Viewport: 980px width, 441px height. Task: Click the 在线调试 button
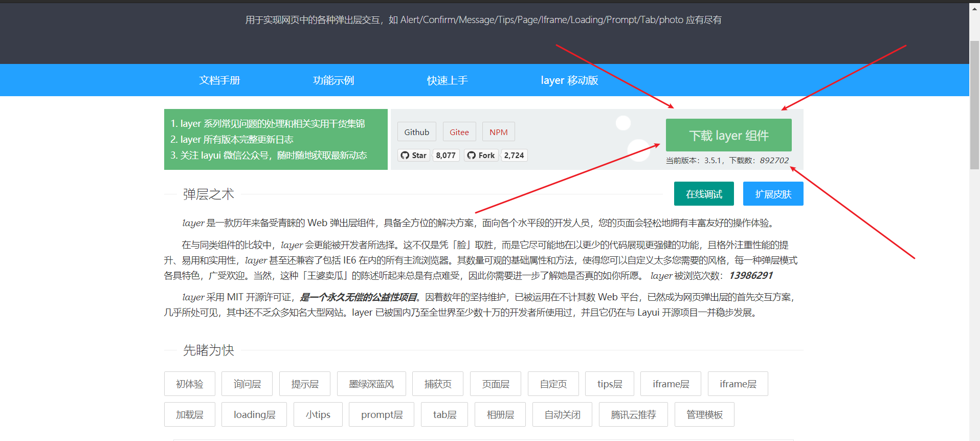[704, 194]
